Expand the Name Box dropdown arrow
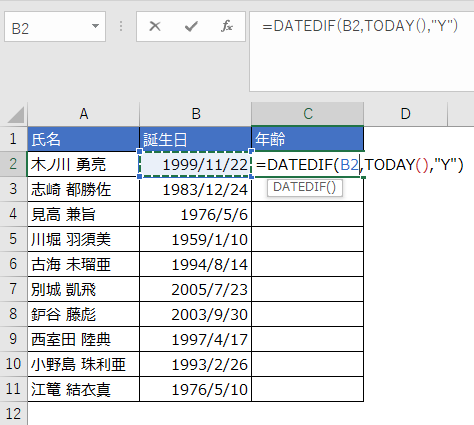The height and width of the screenshot is (425, 474). [x=96, y=26]
